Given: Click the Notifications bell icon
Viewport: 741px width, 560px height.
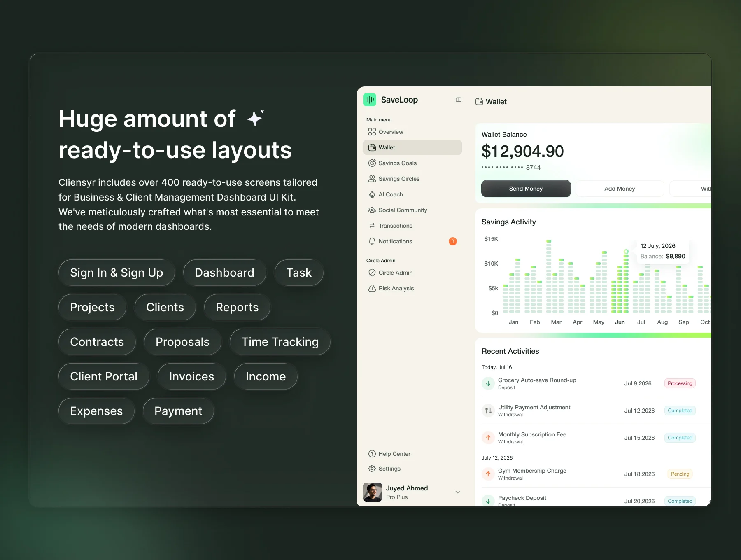Looking at the screenshot, I should click(372, 241).
